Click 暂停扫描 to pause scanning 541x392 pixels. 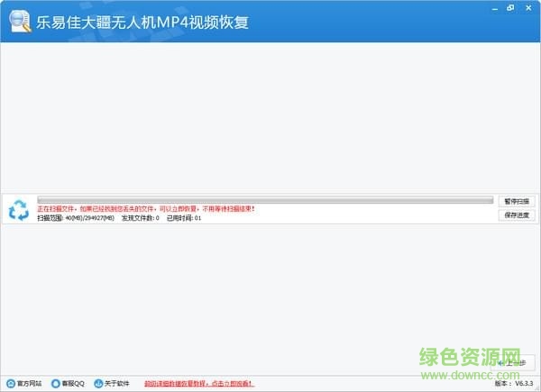pos(517,201)
